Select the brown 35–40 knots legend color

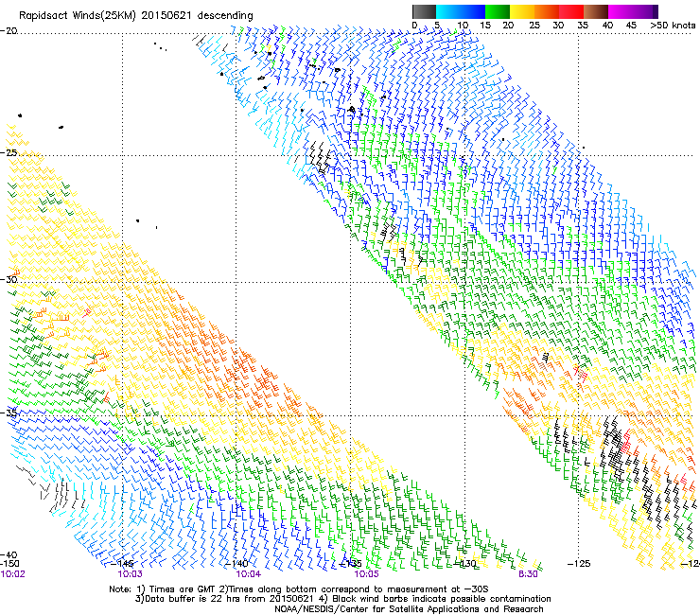tap(596, 11)
